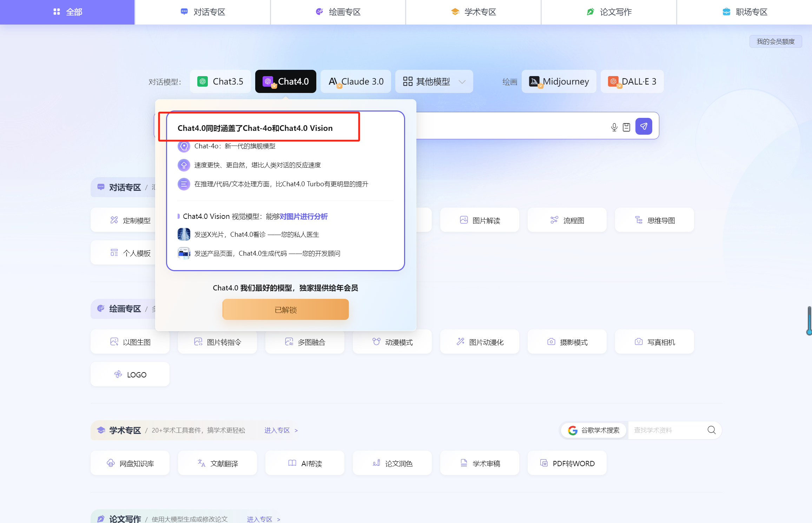This screenshot has height=523, width=812.
Task: Expand 学术专区 via its 进入专区 arrow
Action: pyautogui.click(x=280, y=430)
